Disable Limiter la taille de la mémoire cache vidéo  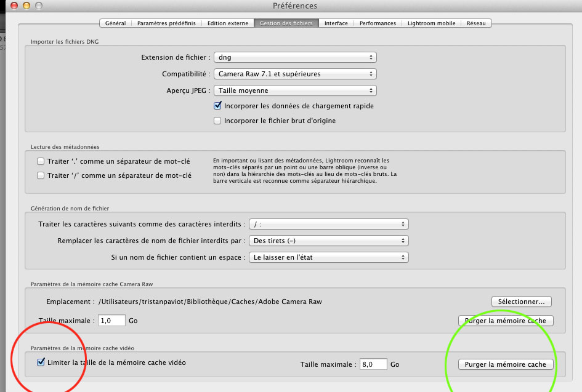click(x=41, y=362)
